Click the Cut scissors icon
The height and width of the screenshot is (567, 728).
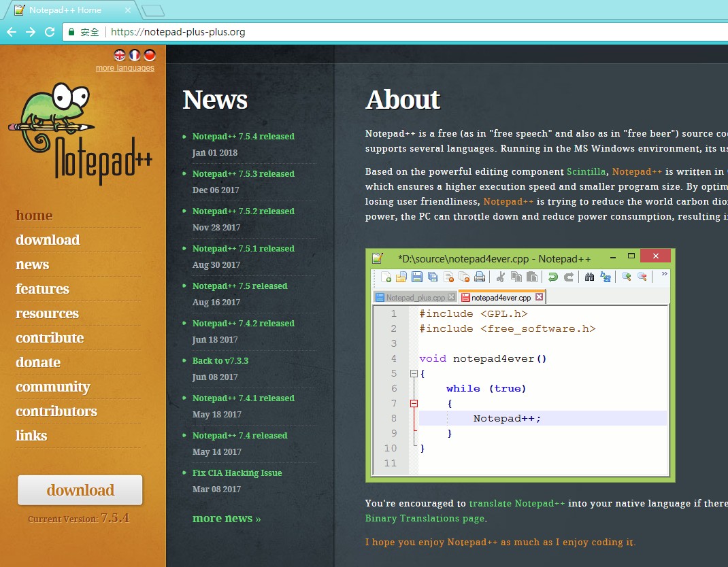coord(501,277)
